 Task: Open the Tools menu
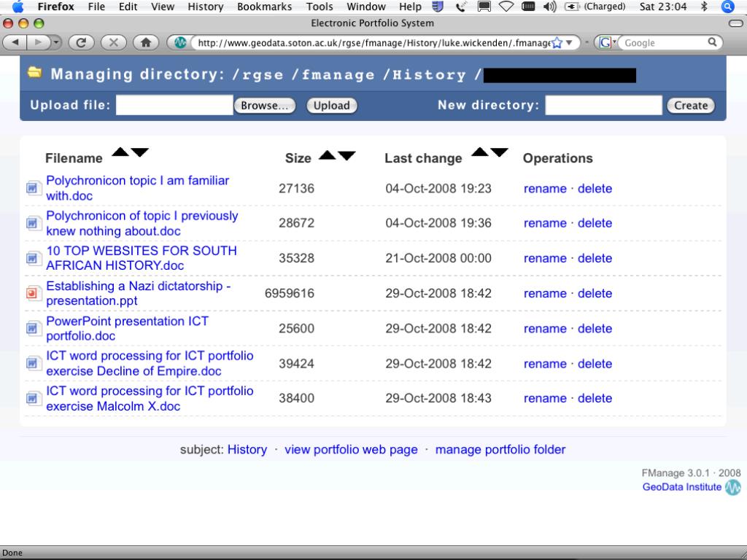click(320, 7)
